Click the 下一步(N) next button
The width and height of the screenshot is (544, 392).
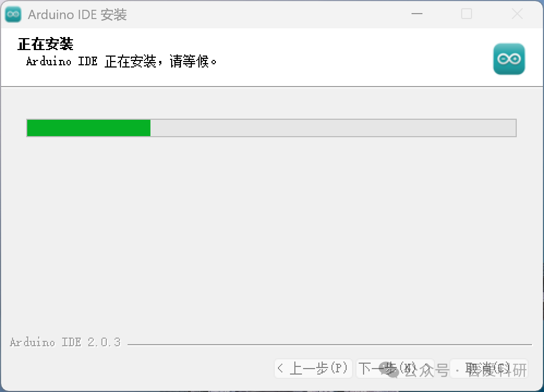click(x=395, y=369)
